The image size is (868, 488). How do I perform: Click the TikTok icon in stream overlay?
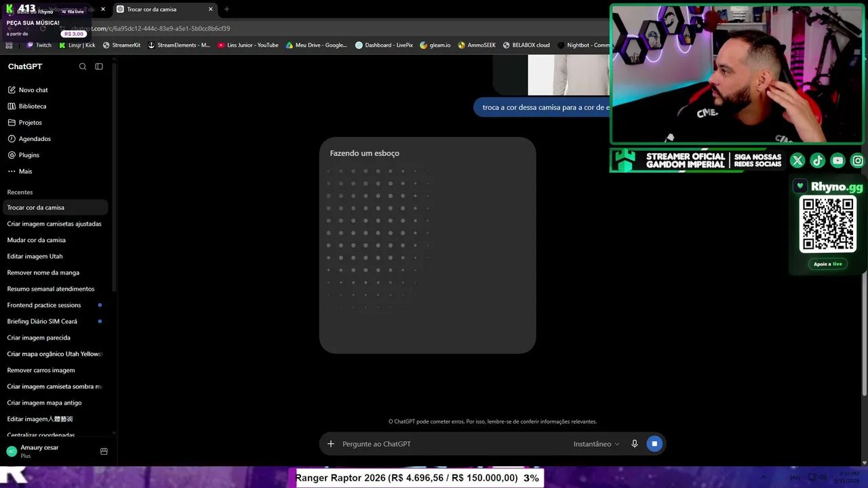pos(818,161)
